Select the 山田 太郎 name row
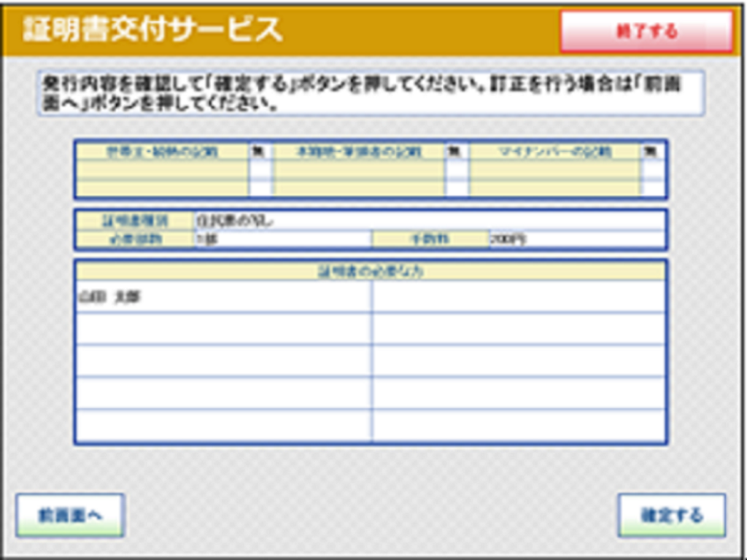Image resolution: width=747 pixels, height=560 pixels. 223,297
